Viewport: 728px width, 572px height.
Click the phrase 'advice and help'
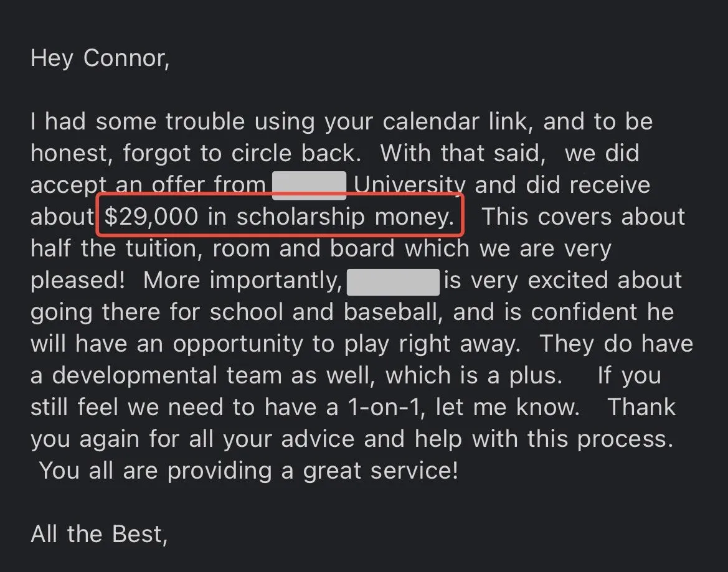coord(371,439)
